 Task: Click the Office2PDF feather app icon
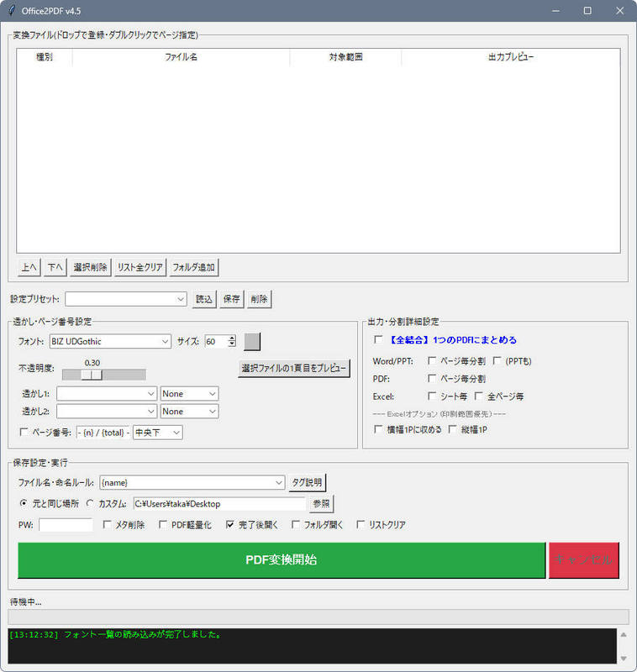coord(10,11)
